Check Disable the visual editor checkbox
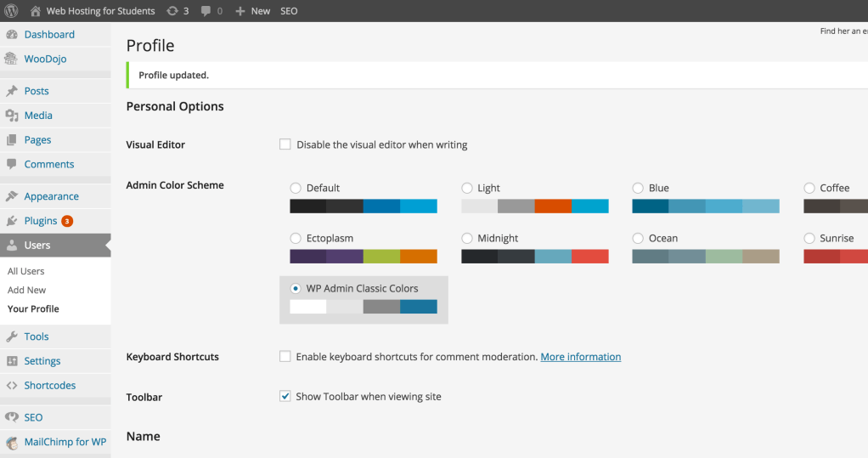 pyautogui.click(x=285, y=144)
